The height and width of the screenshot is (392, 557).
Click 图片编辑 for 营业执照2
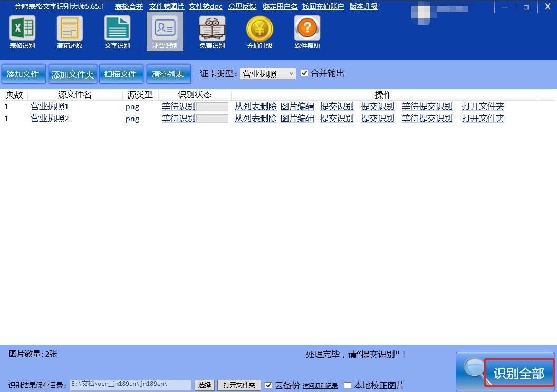(297, 118)
